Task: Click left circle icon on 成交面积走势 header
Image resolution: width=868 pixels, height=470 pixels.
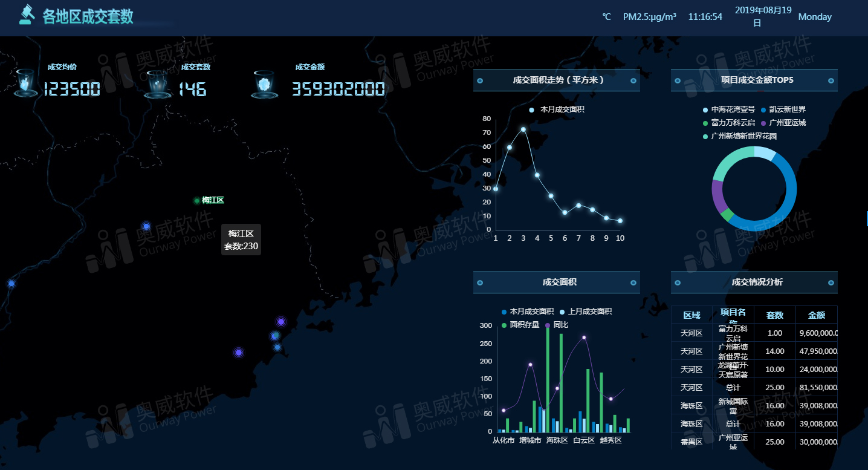Action: 480,80
